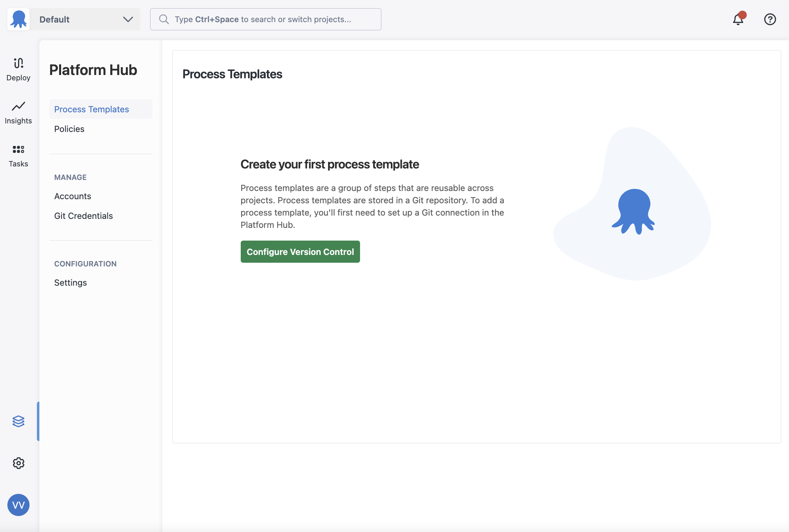Screen dimensions: 789x532
Task: Click Configure Version Control button
Action: point(300,252)
